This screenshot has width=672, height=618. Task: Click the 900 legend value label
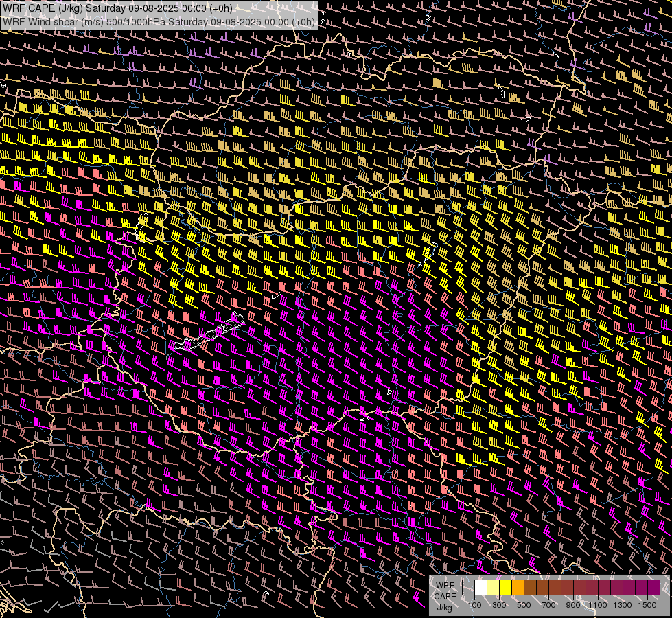(x=573, y=605)
